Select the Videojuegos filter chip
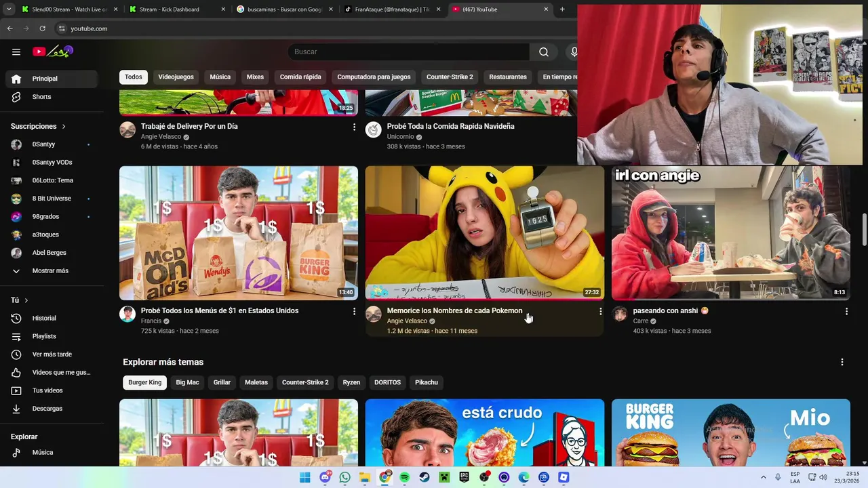This screenshot has width=868, height=488. pos(176,77)
